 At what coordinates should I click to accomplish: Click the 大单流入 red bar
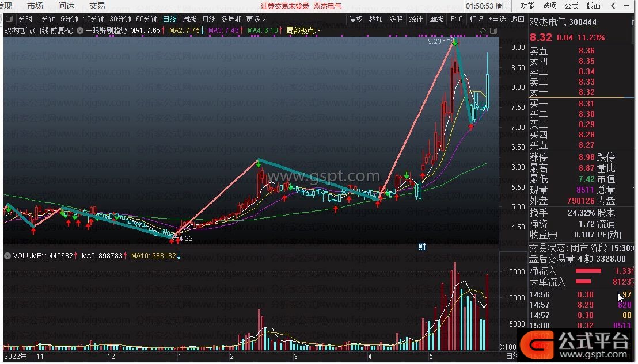coord(583,282)
